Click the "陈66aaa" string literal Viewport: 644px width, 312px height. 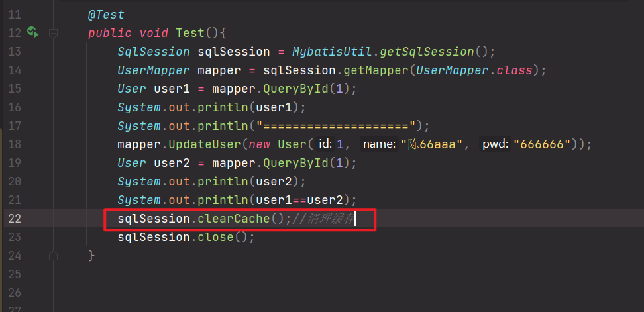coord(431,144)
